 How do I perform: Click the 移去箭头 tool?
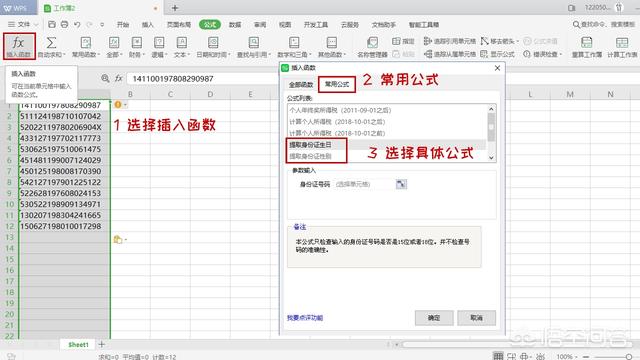(x=500, y=41)
